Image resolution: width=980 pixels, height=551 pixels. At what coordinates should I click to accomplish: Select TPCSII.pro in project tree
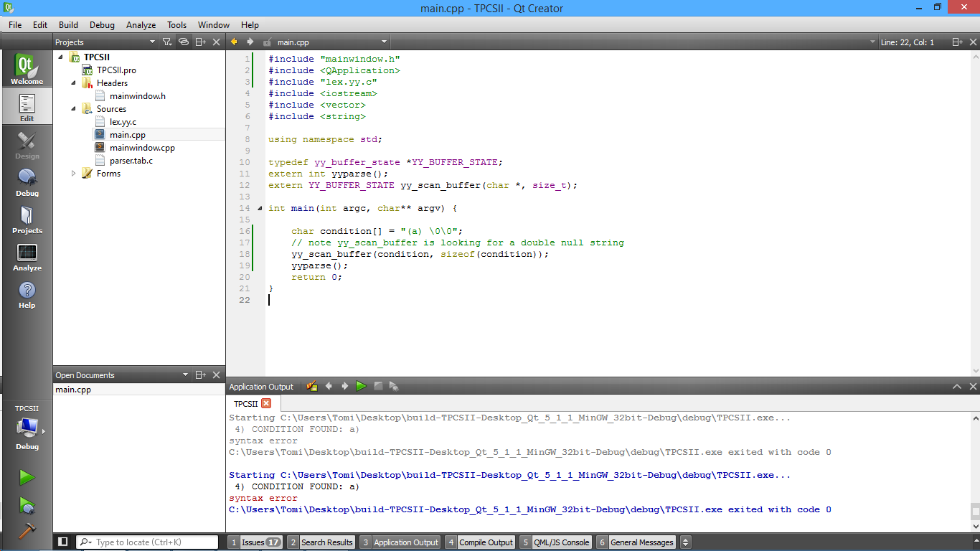(x=116, y=70)
